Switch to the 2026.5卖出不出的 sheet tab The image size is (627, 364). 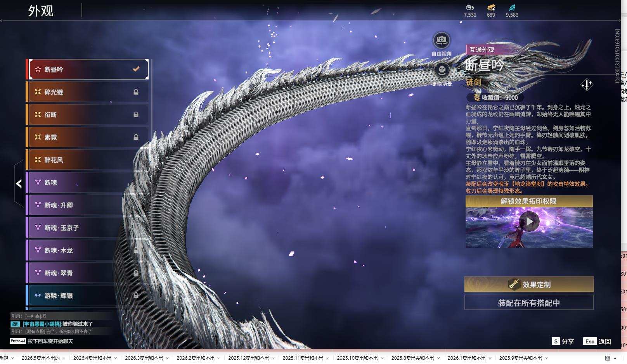click(x=41, y=358)
